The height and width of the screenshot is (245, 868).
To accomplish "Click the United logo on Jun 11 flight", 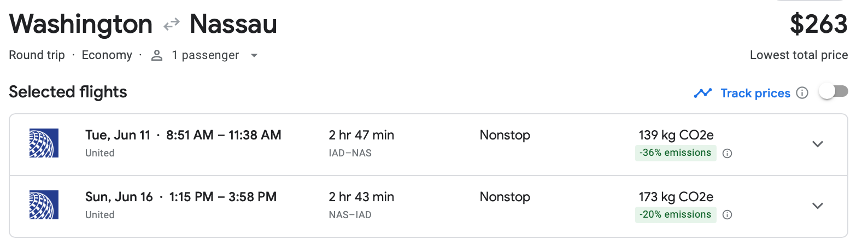I will point(44,143).
